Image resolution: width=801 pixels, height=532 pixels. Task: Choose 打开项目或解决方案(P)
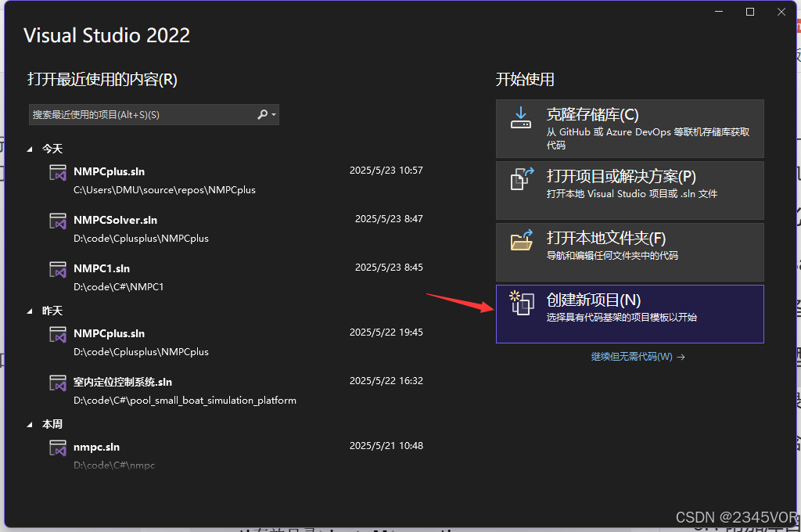pyautogui.click(x=630, y=190)
